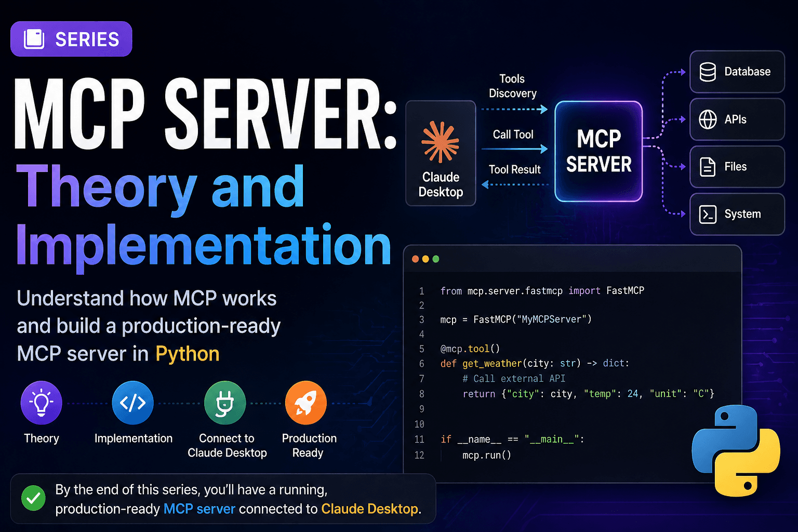Select the System box
Image resolution: width=798 pixels, height=532 pixels.
click(x=737, y=214)
